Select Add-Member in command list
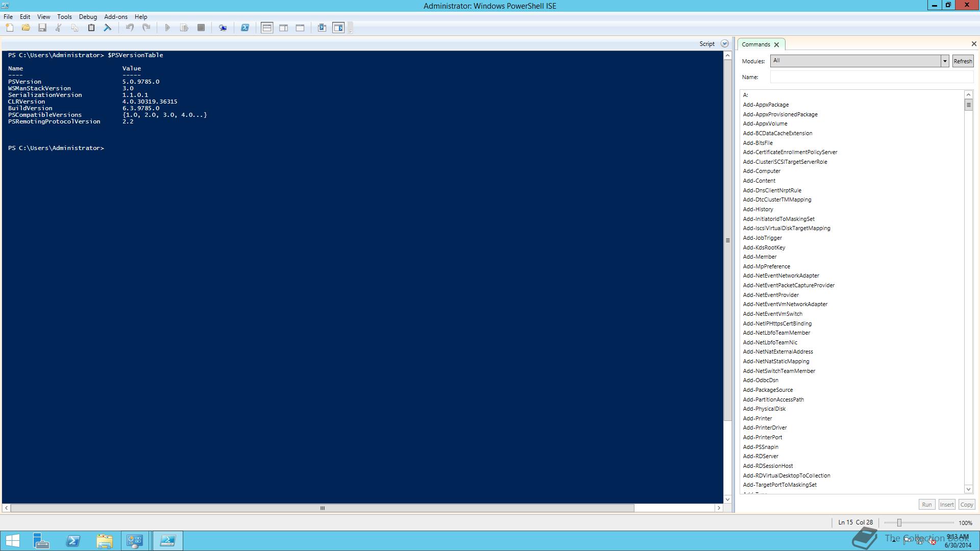Screen dimensions: 980x551 click(x=759, y=257)
